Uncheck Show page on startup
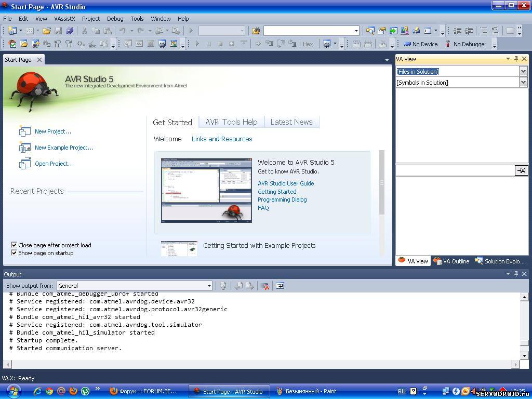 coord(14,253)
